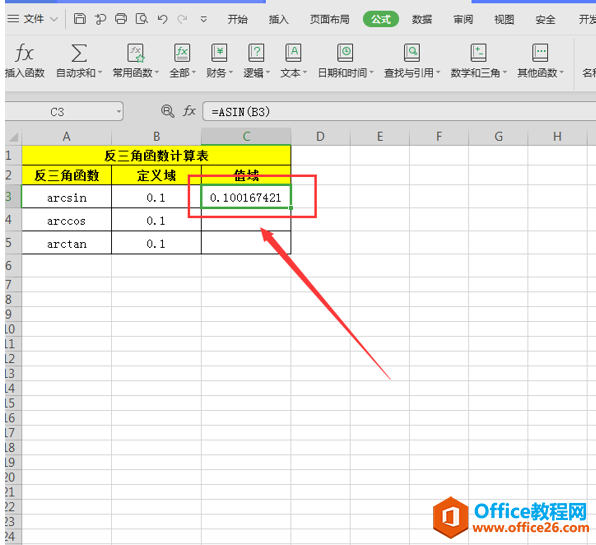The height and width of the screenshot is (545, 596).
Task: Open the 全部 functions icon
Action: (182, 52)
